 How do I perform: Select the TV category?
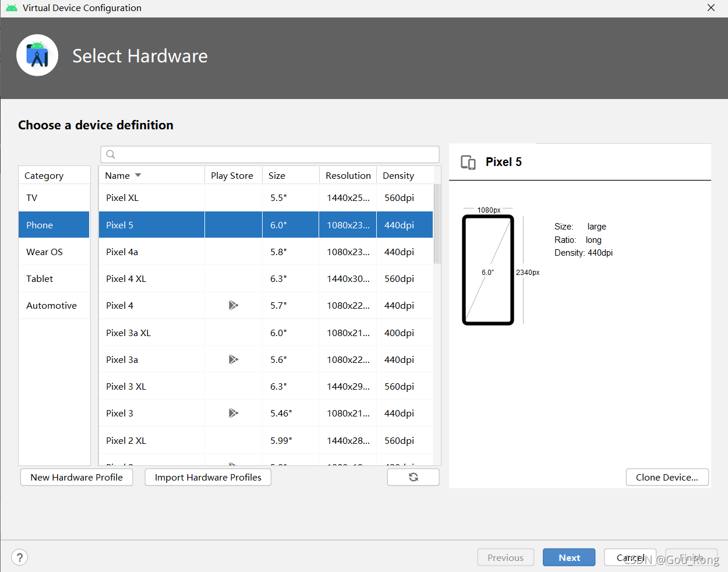[54, 198]
